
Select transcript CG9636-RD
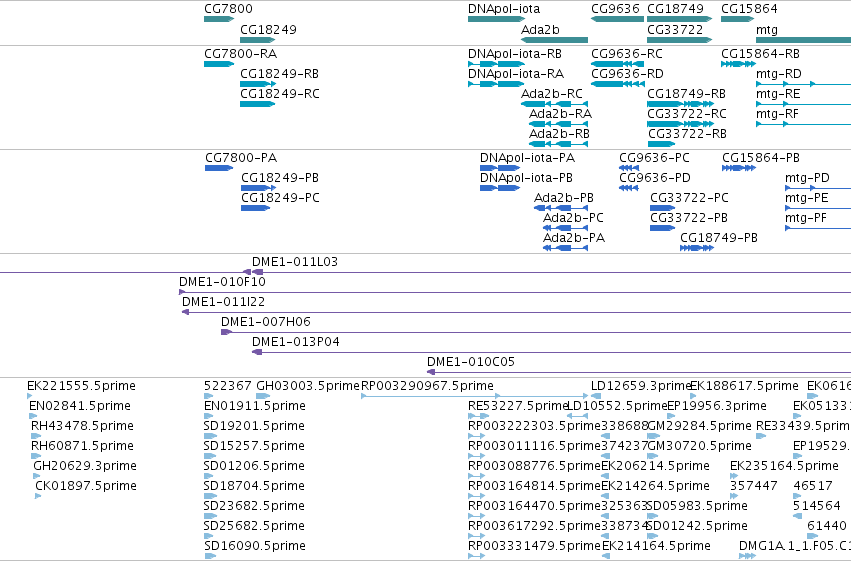point(617,84)
